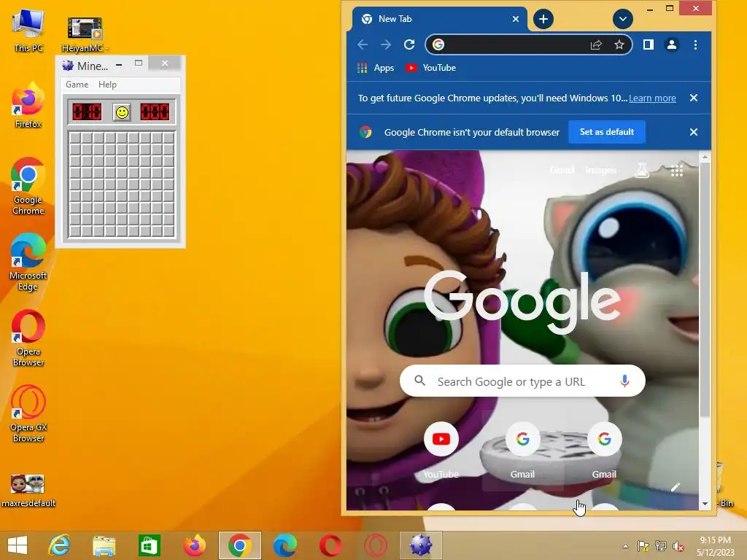Click the Minesweeper smiley face button

[122, 112]
